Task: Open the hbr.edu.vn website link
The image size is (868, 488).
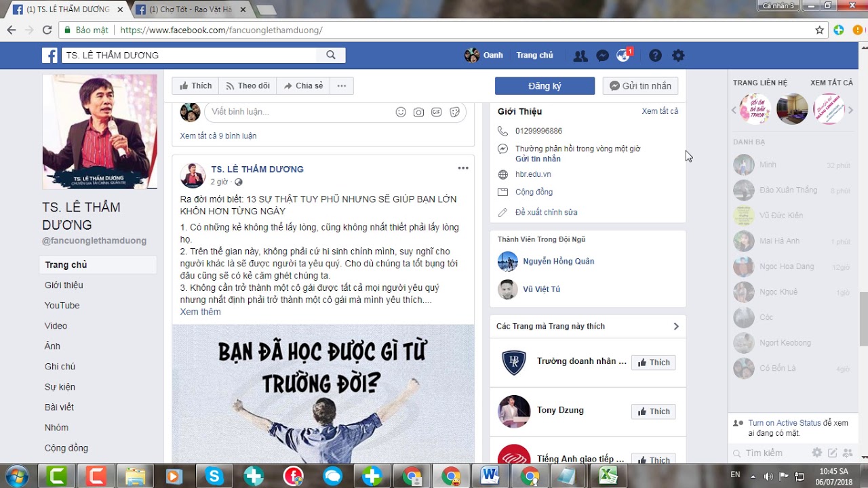Action: (x=533, y=174)
